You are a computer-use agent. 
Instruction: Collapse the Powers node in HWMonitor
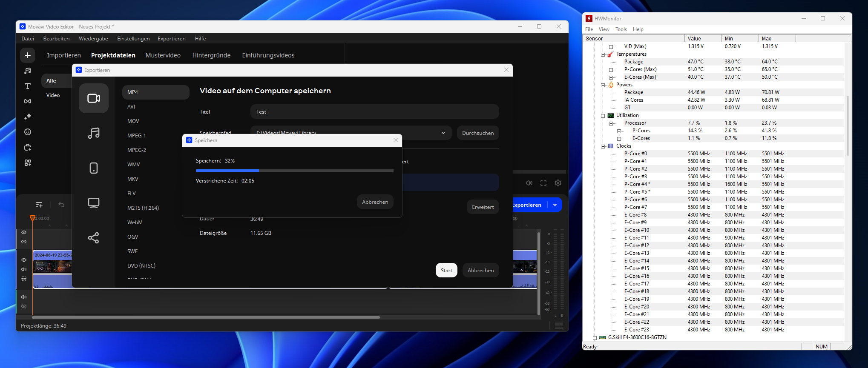(603, 85)
